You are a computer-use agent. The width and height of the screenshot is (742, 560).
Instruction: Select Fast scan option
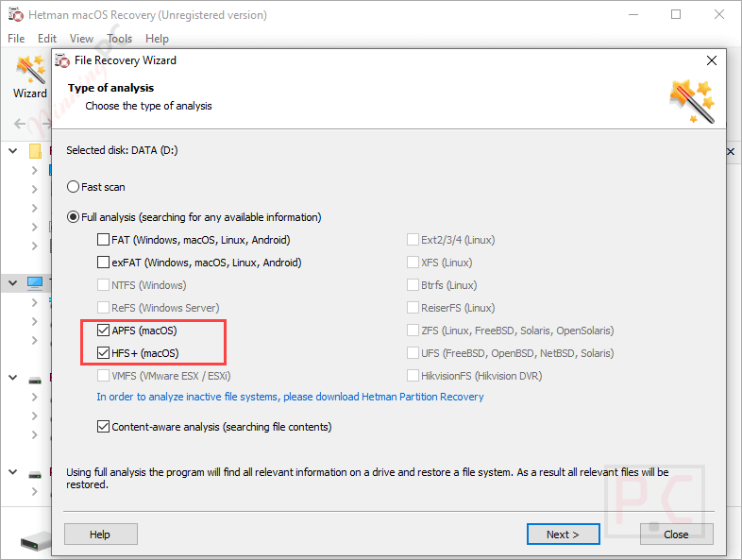73,187
